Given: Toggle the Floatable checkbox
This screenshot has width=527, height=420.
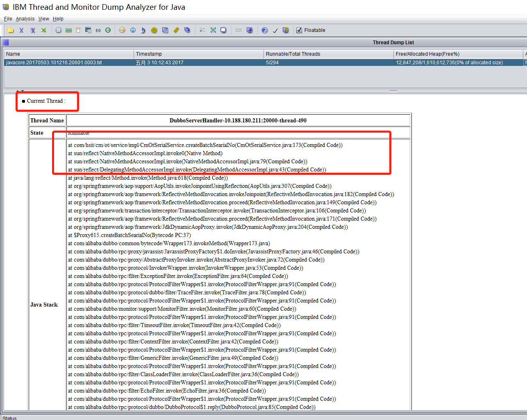Looking at the screenshot, I should click(299, 30).
